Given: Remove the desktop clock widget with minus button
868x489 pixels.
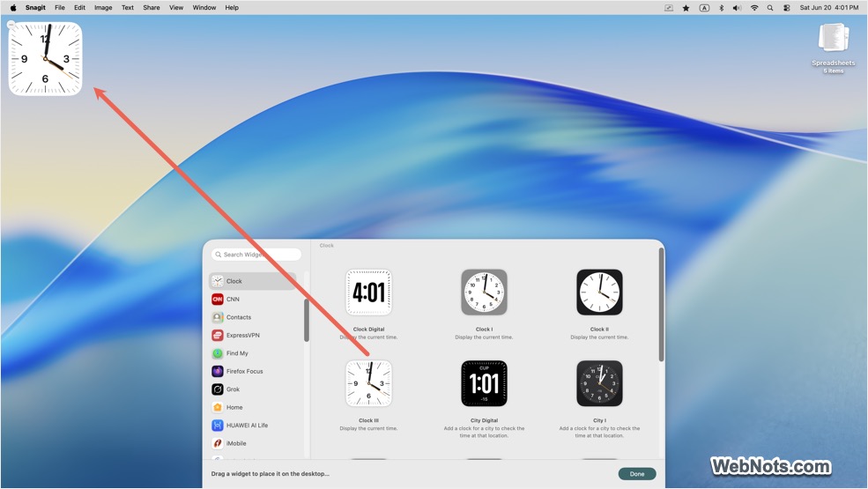Looking at the screenshot, I should [x=11, y=25].
